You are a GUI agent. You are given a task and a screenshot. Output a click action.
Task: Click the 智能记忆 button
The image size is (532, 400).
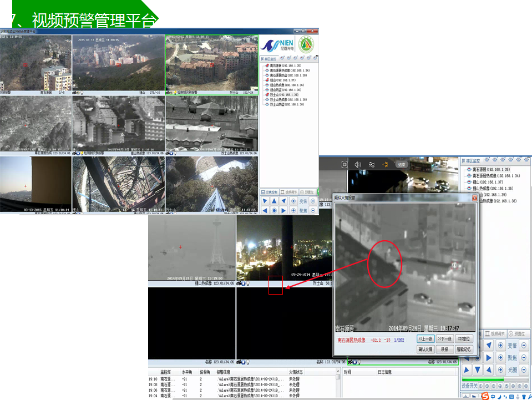click(x=464, y=350)
